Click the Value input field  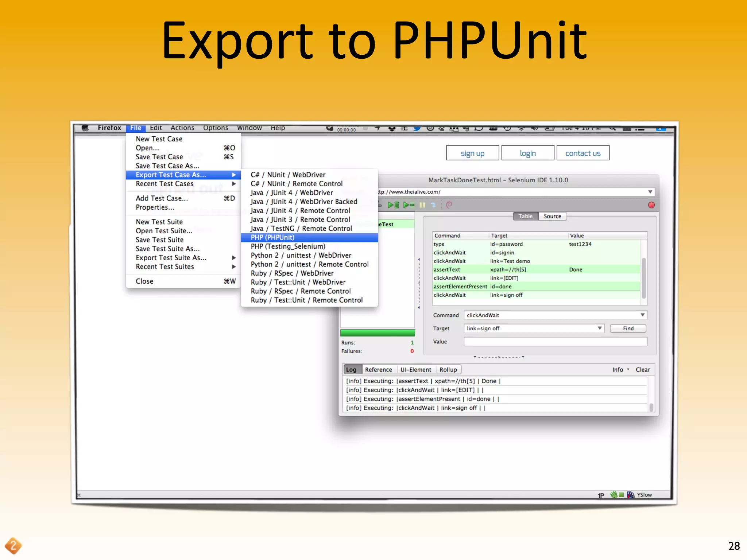coord(555,342)
